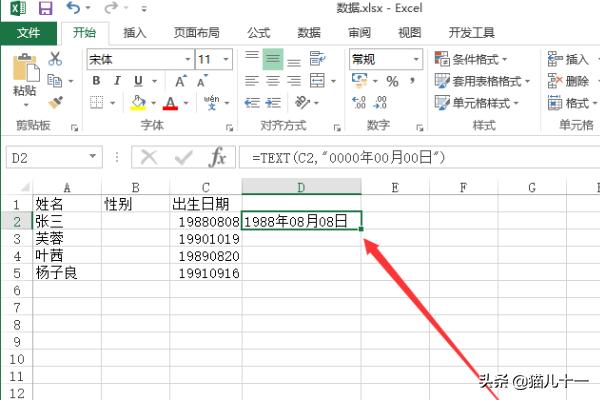Screen dimensions: 600x400
Task: Increase the font size
Action: [181, 81]
